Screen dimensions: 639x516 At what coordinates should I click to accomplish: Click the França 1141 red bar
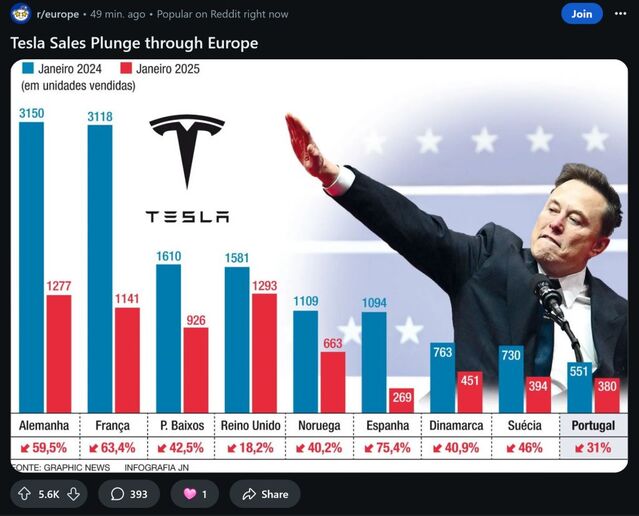point(127,358)
